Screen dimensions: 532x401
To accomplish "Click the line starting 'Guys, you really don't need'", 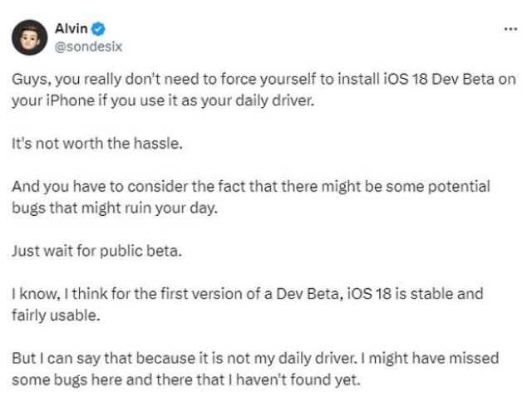I will click(x=264, y=80).
